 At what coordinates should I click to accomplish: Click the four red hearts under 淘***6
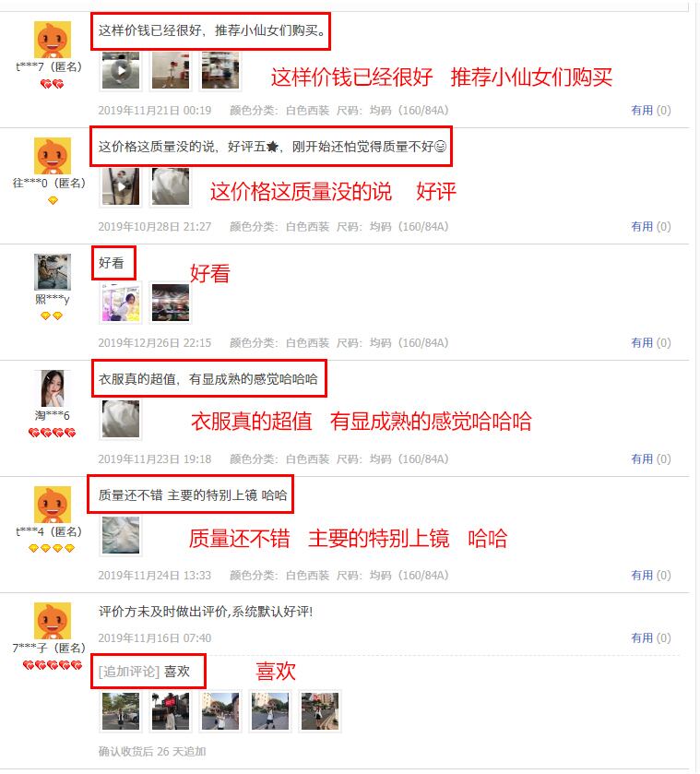click(x=53, y=433)
